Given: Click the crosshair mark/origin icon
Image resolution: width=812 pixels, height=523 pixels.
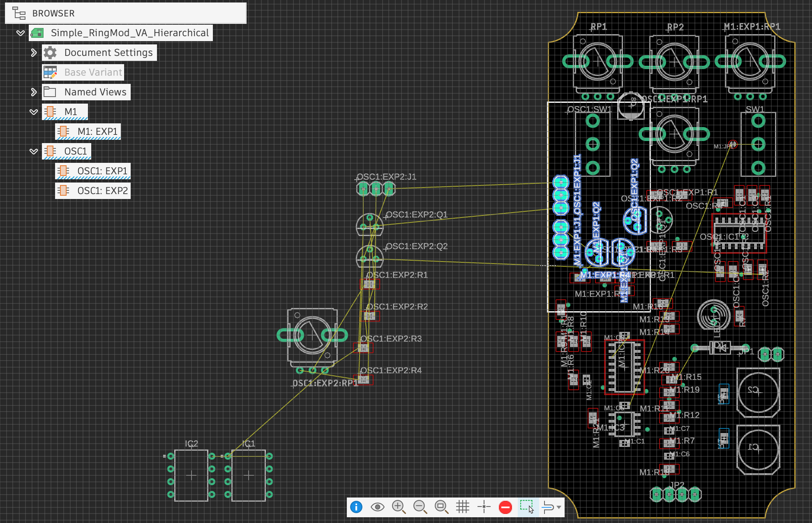Looking at the screenshot, I should pos(484,507).
